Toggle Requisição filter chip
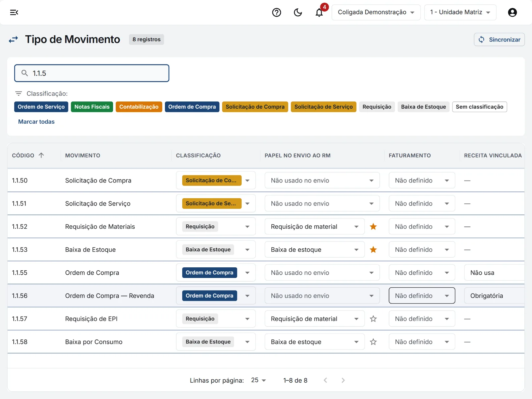The image size is (532, 399). click(377, 107)
